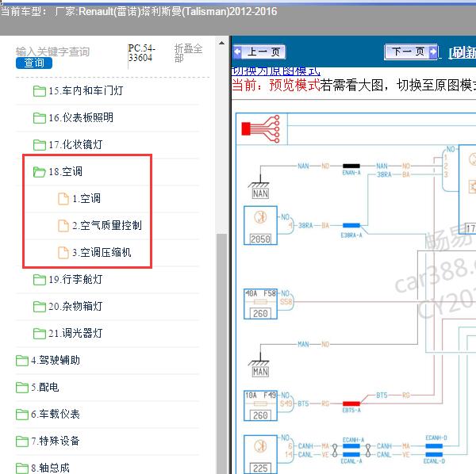Click 折叠全部 to collapse all folders
476x474 pixels.
pos(188,53)
